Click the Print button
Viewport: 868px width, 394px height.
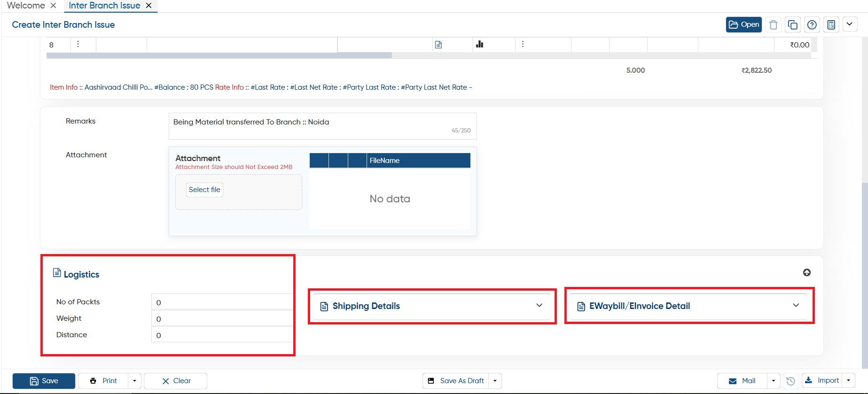pyautogui.click(x=103, y=381)
